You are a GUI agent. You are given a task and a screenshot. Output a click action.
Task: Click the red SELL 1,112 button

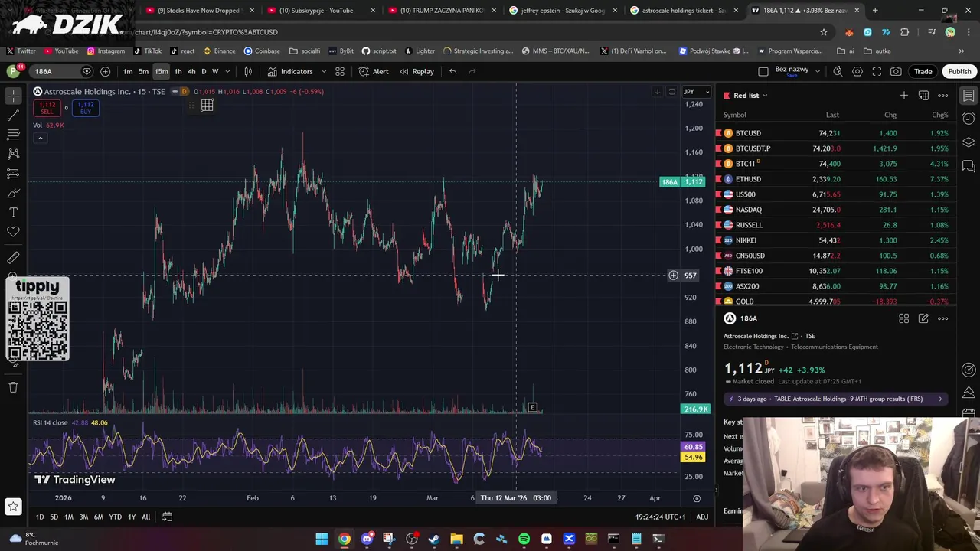point(47,108)
